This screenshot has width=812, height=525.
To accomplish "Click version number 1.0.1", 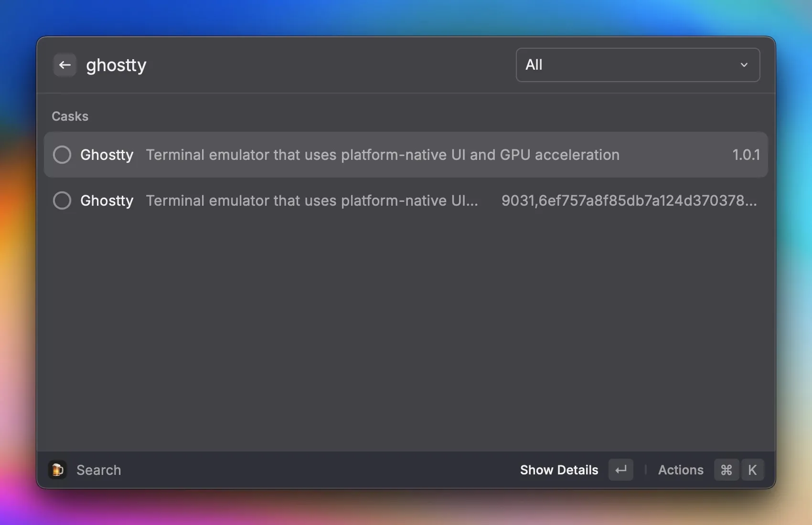I will (746, 155).
